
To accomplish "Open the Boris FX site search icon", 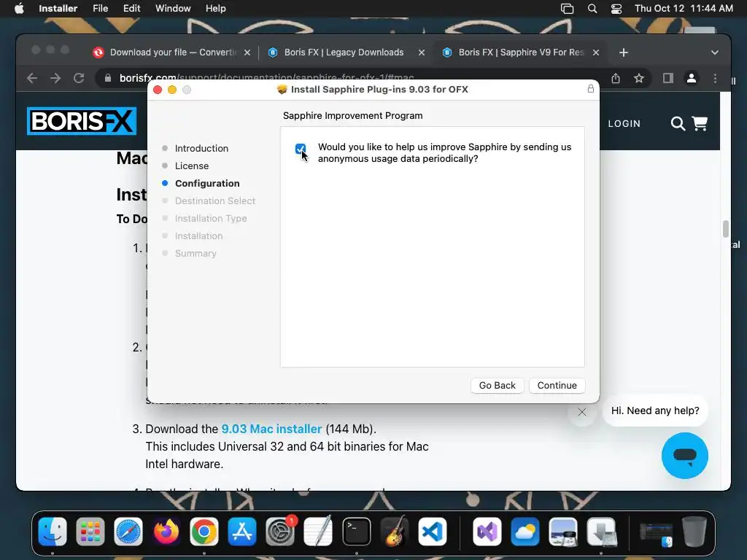I will (678, 123).
